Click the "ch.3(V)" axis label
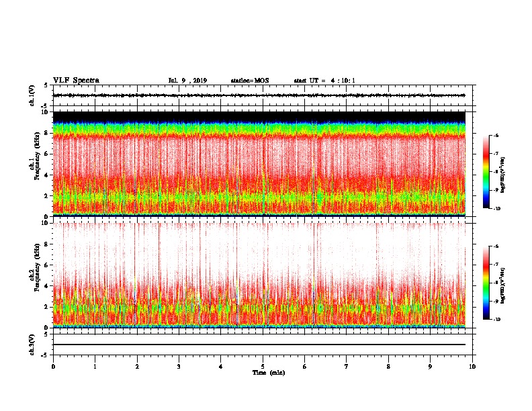The height and width of the screenshot is (411, 532). point(32,345)
